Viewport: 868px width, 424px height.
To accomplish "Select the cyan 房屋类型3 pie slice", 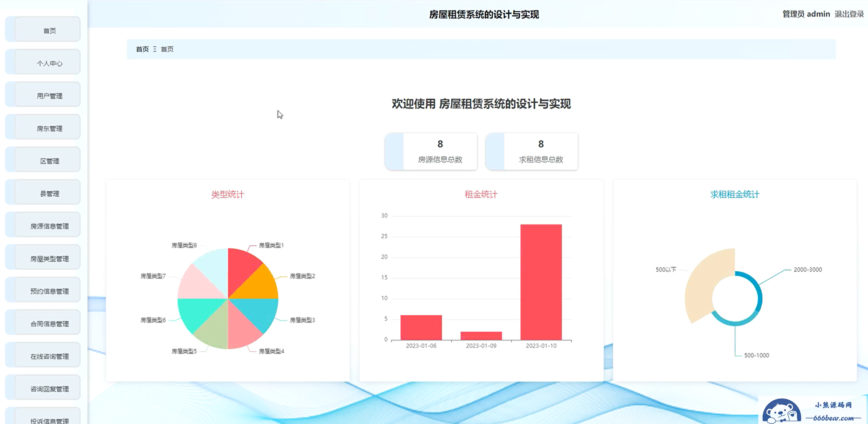I will 260,312.
